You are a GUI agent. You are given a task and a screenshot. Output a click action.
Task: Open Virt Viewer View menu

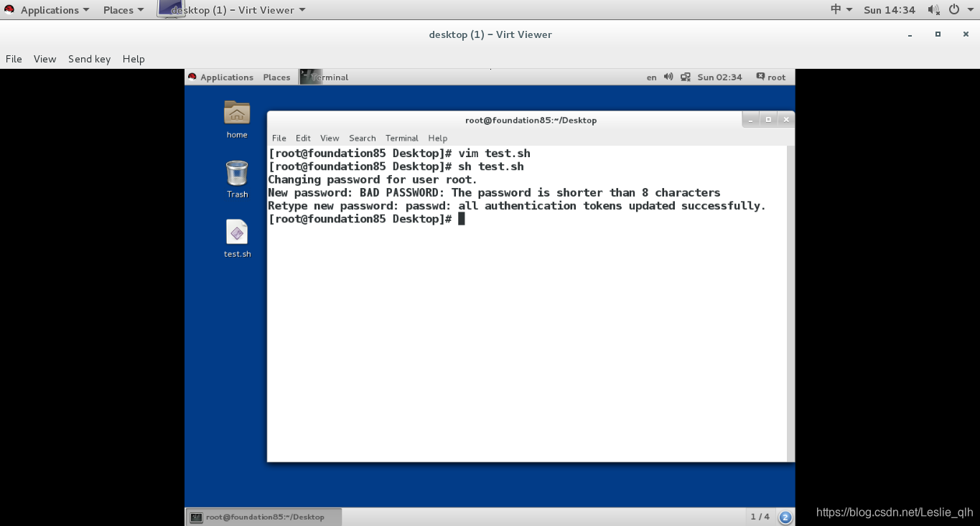(45, 59)
